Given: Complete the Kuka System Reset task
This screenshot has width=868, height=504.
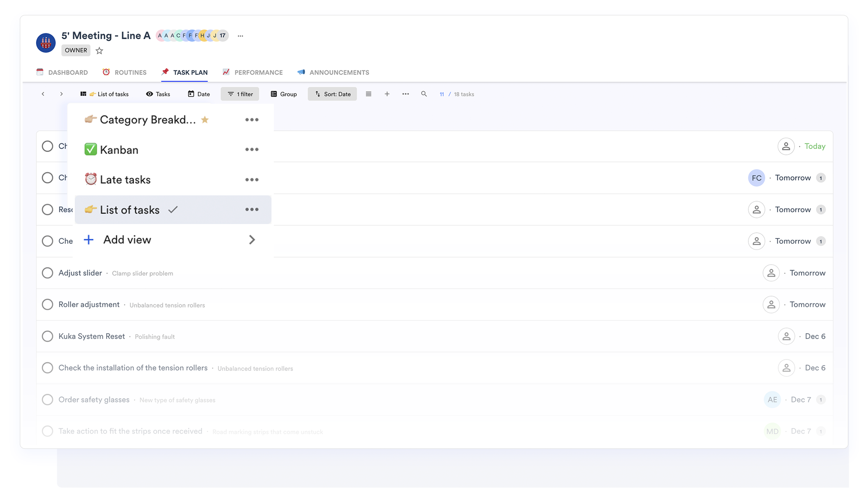Looking at the screenshot, I should pos(48,336).
